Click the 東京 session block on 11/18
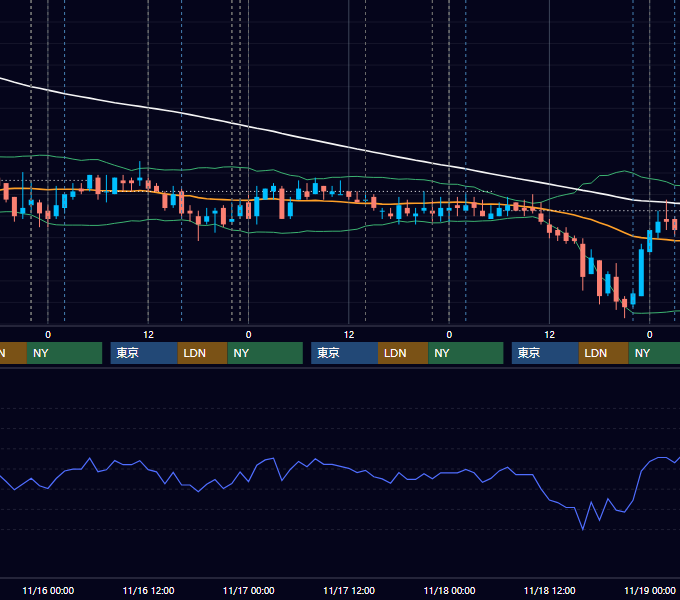The image size is (680, 600). pos(545,353)
